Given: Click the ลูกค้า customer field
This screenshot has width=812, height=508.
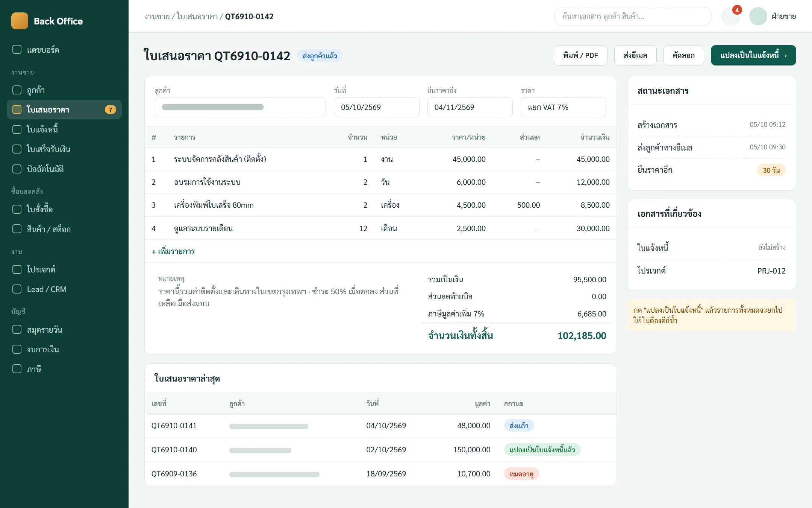Looking at the screenshot, I should (x=240, y=107).
